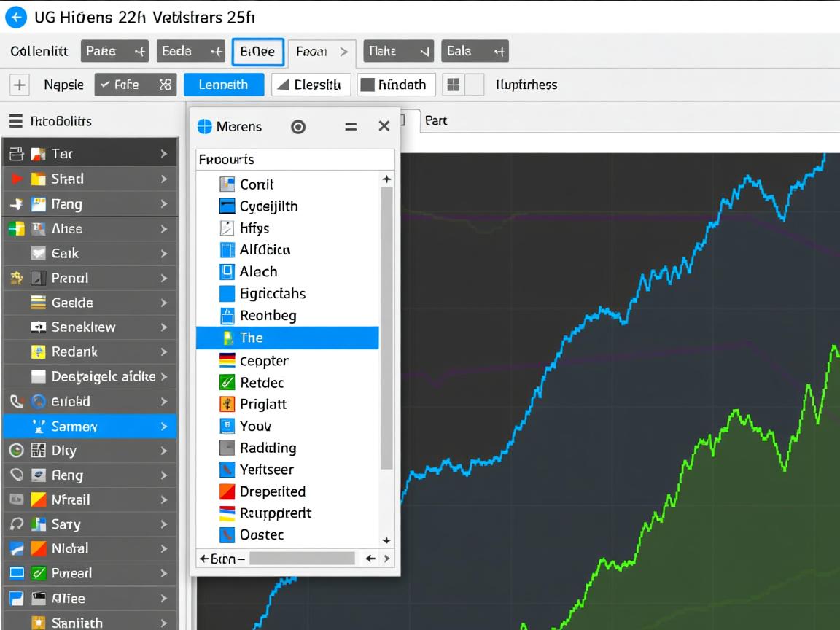Click the grid layout icon beside hindath
840x630 pixels.
[454, 85]
